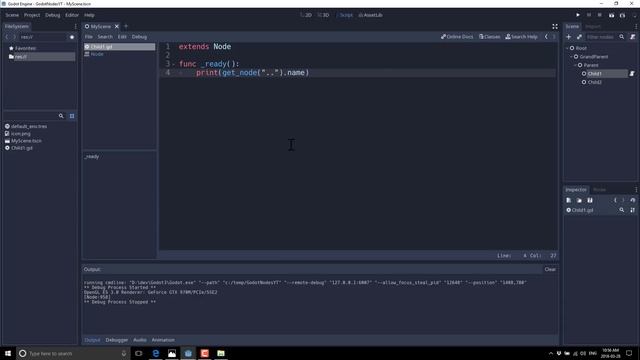This screenshot has width=640, height=360.
Task: Add a new node with the plus icon
Action: click(x=569, y=37)
